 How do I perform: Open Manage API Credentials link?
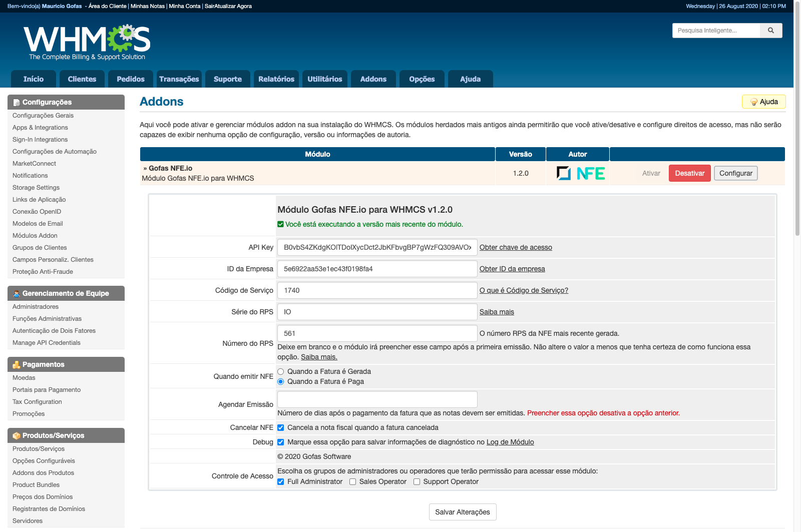click(47, 343)
